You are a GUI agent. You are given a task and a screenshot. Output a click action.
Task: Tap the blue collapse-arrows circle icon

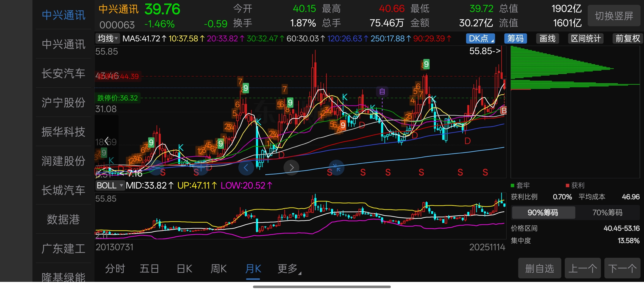336,168
